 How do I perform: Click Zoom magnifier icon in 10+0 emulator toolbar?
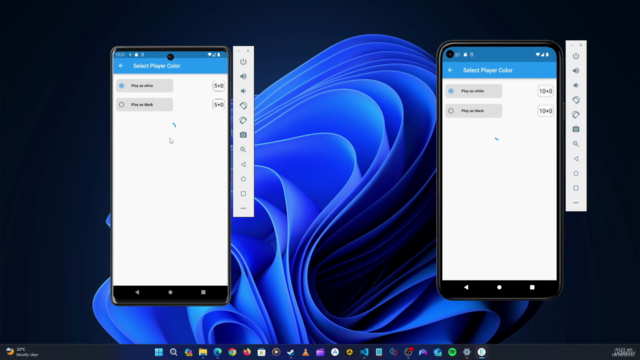(576, 144)
